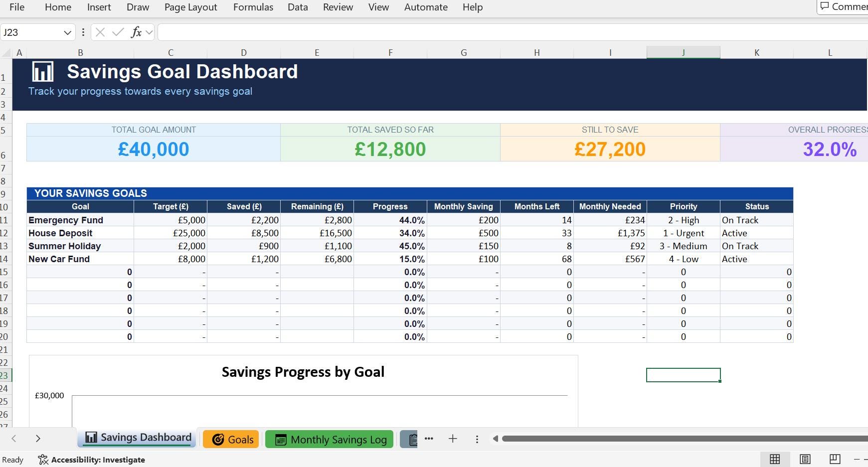
Task: Click into the formula bar input
Action: point(513,32)
